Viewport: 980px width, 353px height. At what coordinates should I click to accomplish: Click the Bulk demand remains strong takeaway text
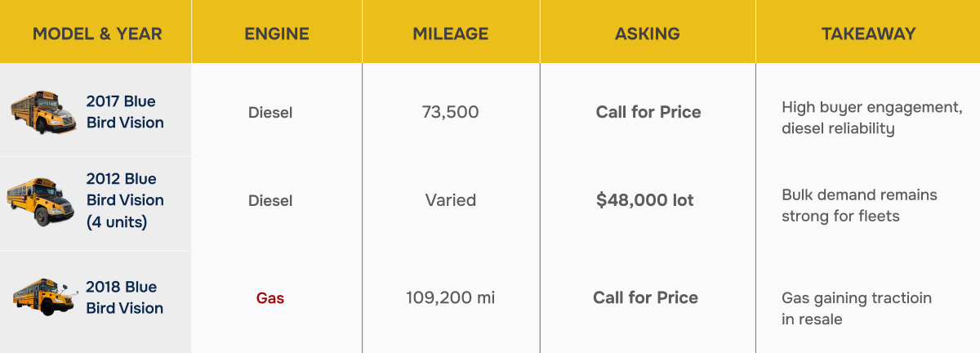[x=859, y=205]
